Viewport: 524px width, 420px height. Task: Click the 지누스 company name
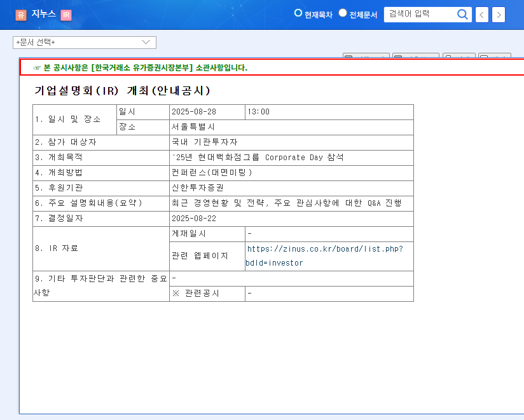pyautogui.click(x=44, y=14)
